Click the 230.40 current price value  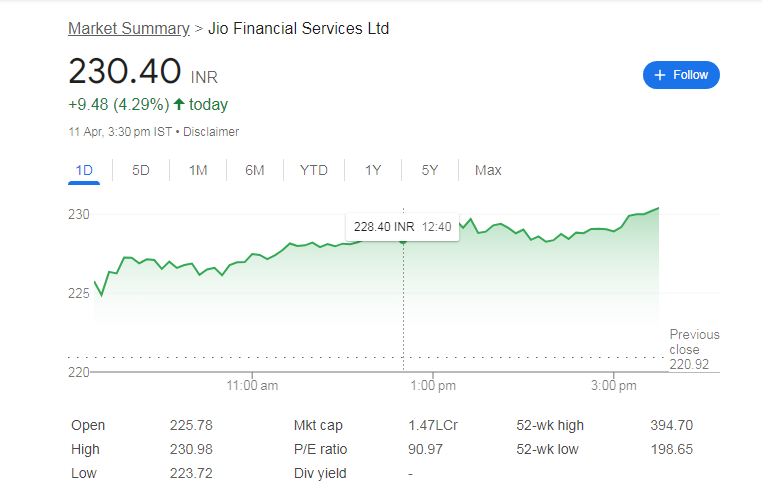[125, 71]
